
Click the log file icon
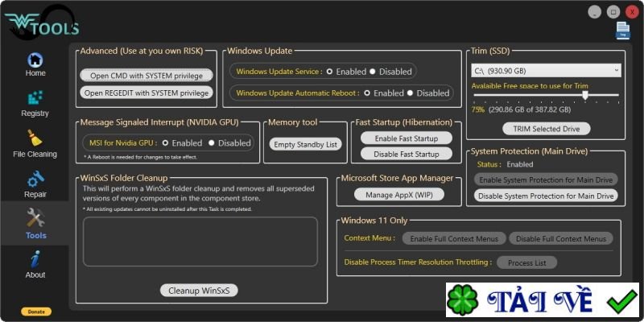[x=622, y=31]
